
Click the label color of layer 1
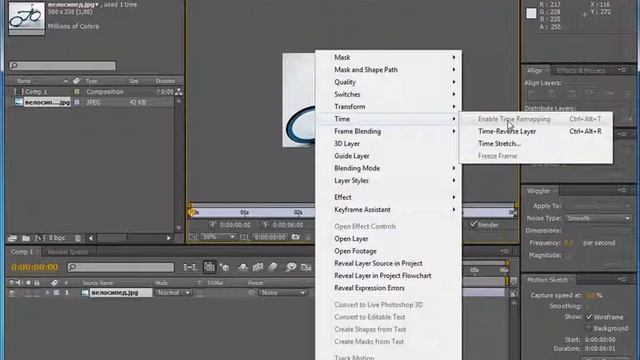pos(56,293)
